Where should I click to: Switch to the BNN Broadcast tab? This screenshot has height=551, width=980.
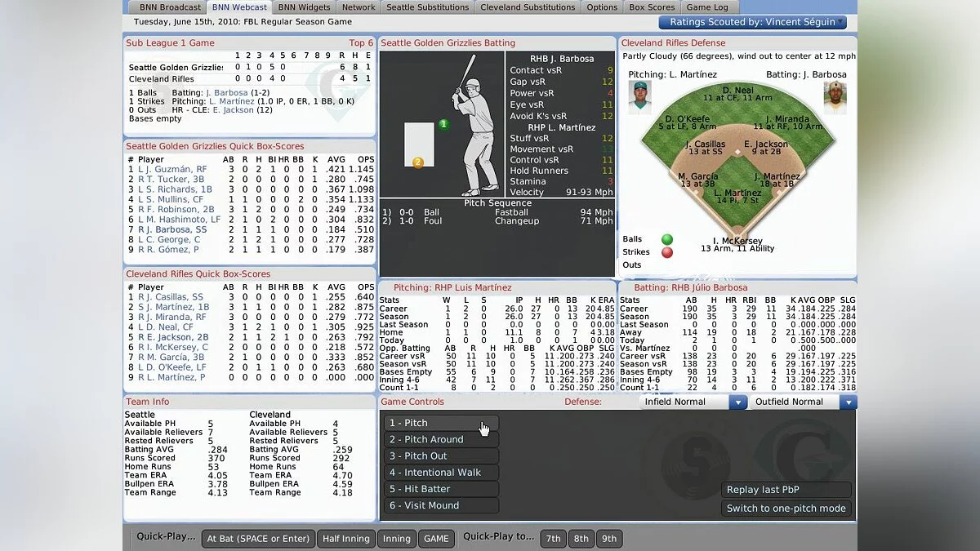(x=170, y=7)
